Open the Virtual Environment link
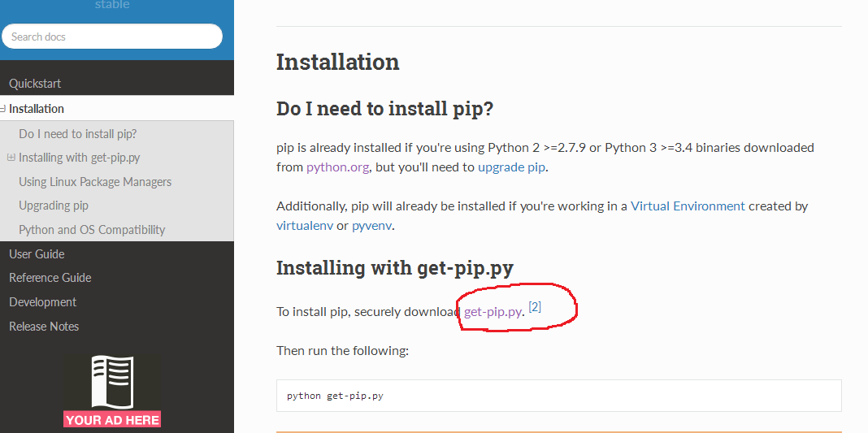 [688, 206]
